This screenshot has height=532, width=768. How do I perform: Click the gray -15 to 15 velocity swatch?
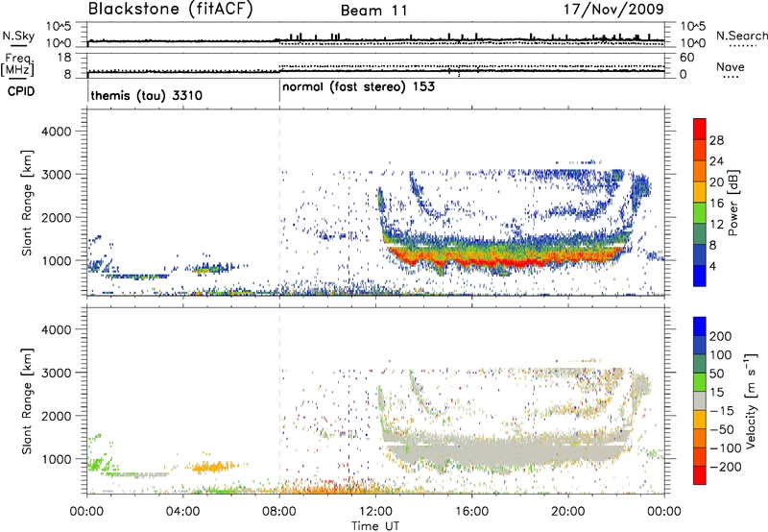(x=700, y=400)
